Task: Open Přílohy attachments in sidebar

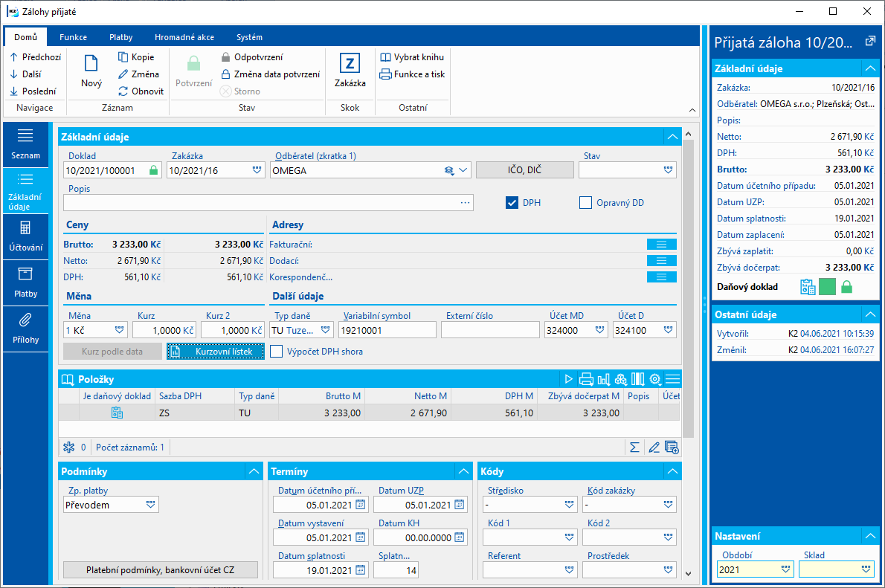Action: pyautogui.click(x=25, y=329)
